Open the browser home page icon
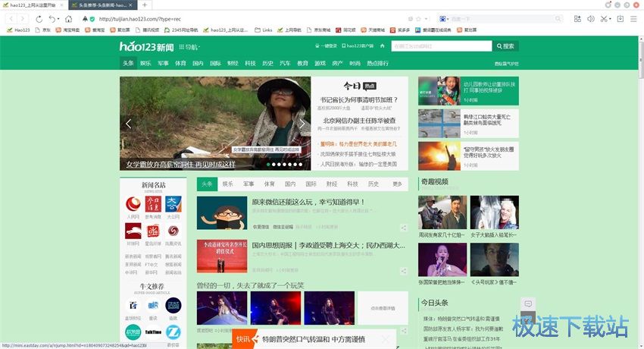 (x=69, y=19)
